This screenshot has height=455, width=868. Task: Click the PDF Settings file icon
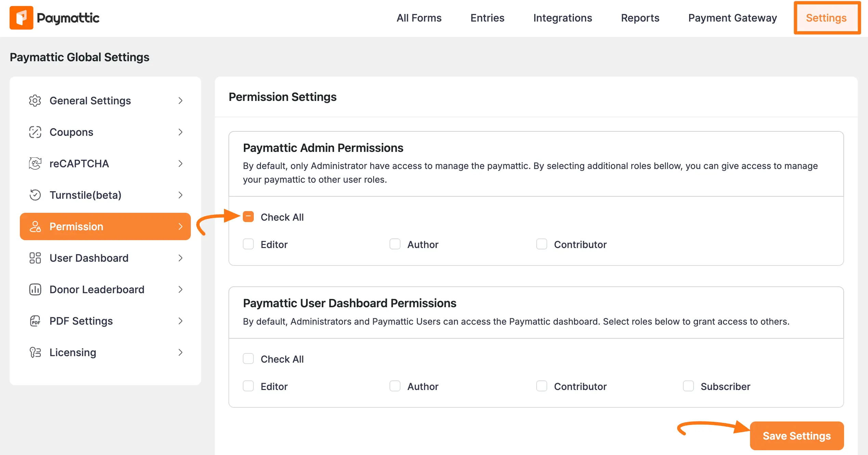(x=35, y=321)
